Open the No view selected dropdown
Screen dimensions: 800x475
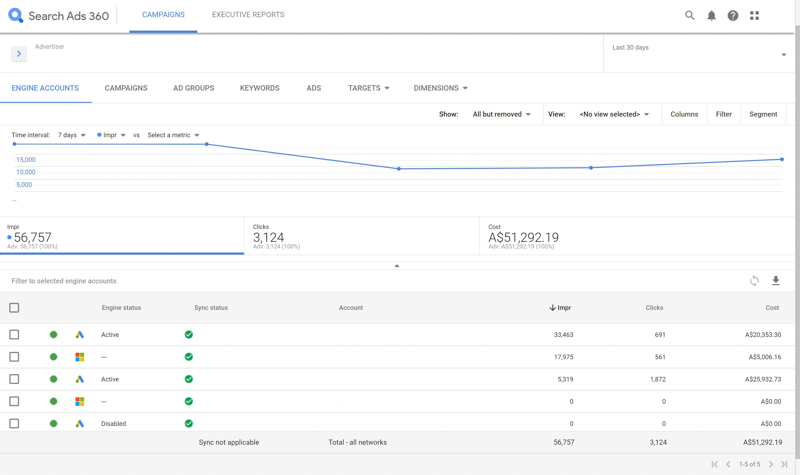click(614, 114)
